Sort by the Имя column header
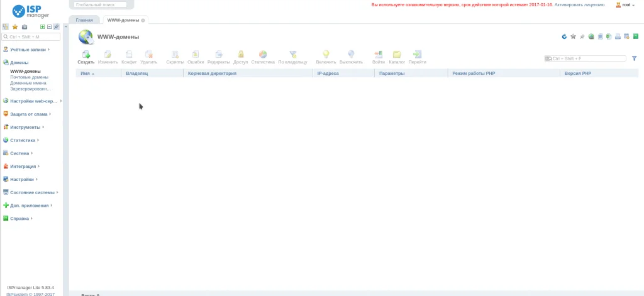This screenshot has width=644, height=296. (x=99, y=74)
